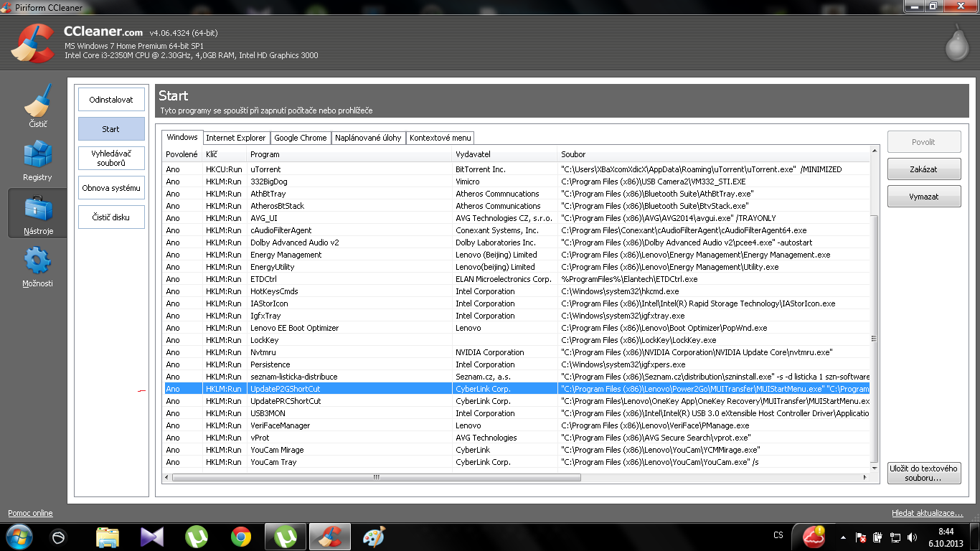Click the CCleaner logo in header
Screen dimensions: 980x551
click(x=32, y=43)
